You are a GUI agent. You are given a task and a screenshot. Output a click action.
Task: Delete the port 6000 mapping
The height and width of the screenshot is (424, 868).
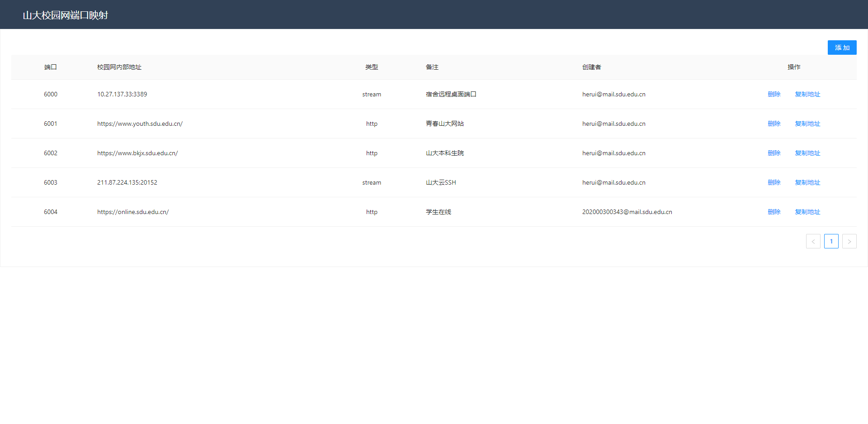pyautogui.click(x=774, y=94)
